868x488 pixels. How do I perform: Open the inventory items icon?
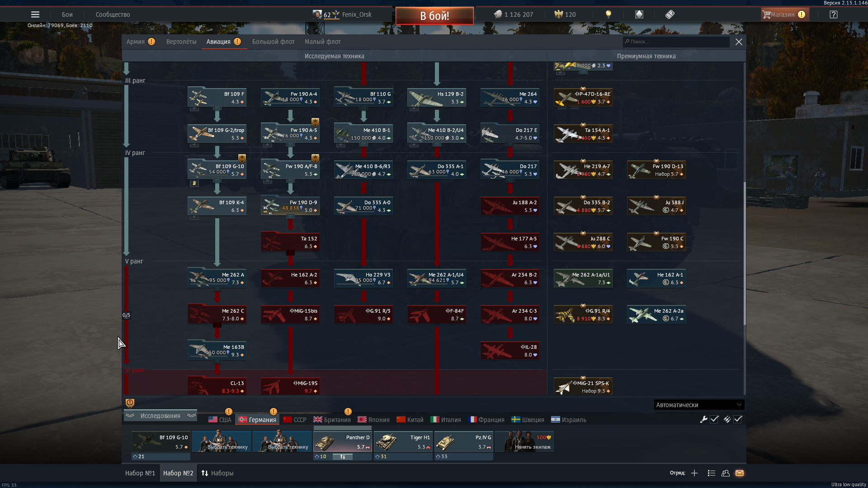coord(639,14)
